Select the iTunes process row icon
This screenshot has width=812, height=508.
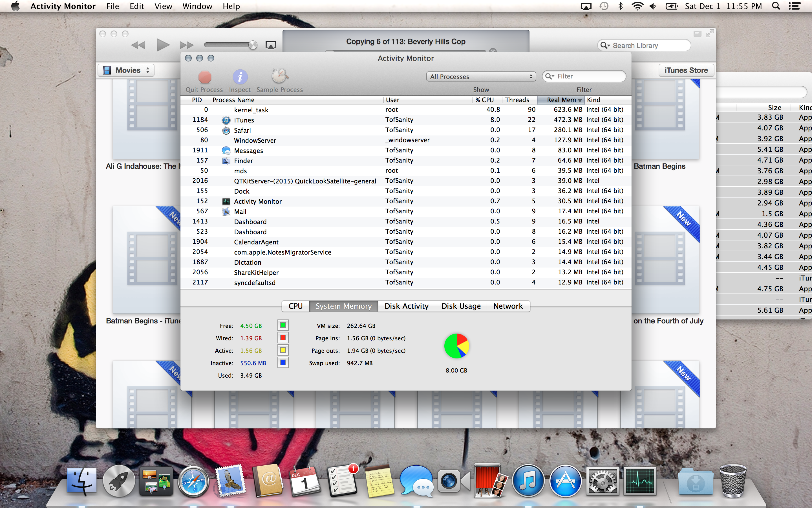click(x=226, y=120)
